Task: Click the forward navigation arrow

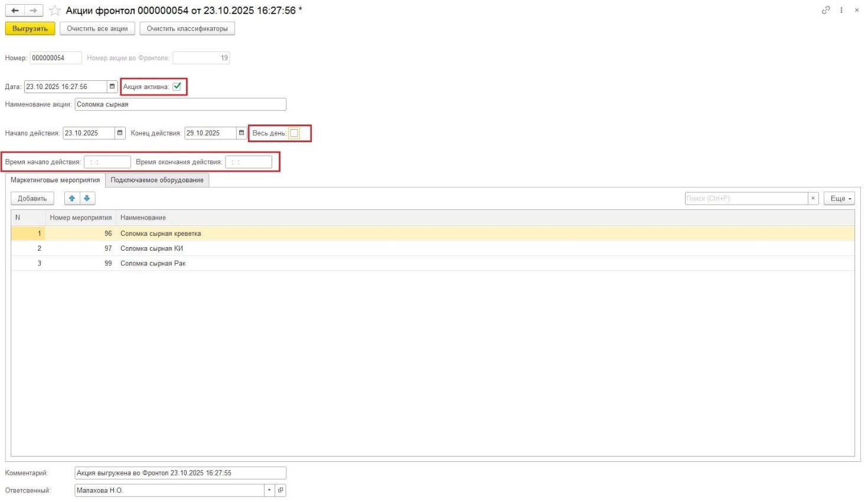Action: click(34, 11)
